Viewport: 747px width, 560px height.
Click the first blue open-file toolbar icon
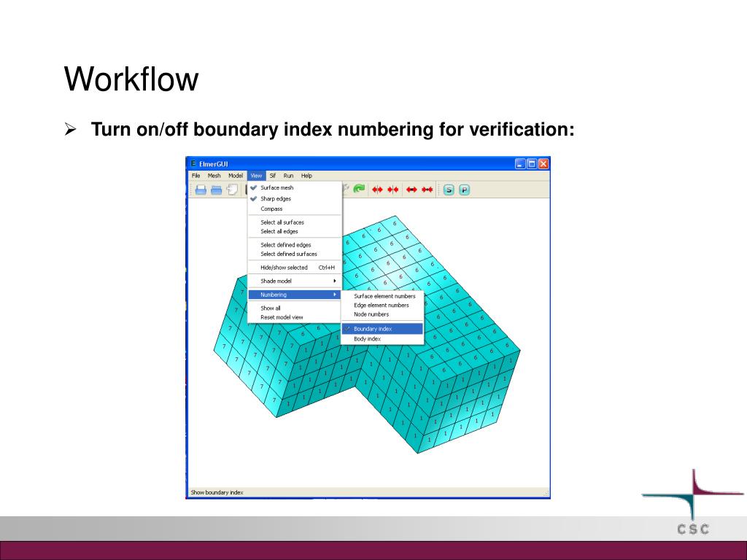pyautogui.click(x=201, y=190)
